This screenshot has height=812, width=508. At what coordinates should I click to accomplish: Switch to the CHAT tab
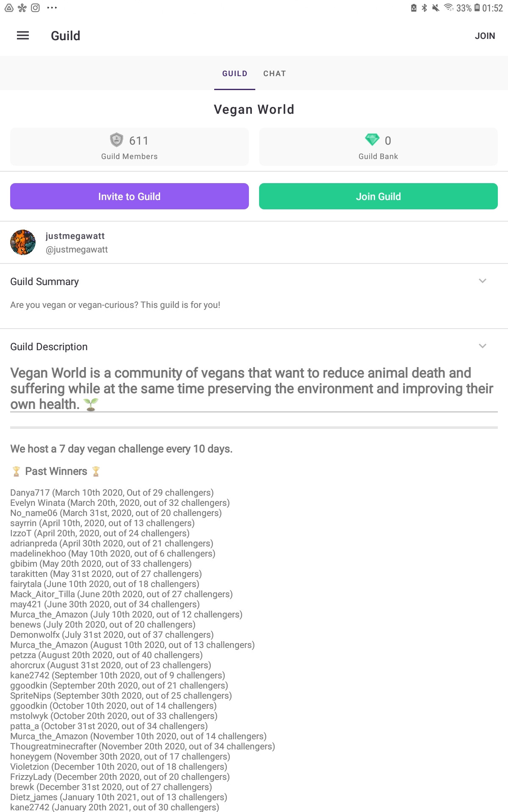(275, 74)
